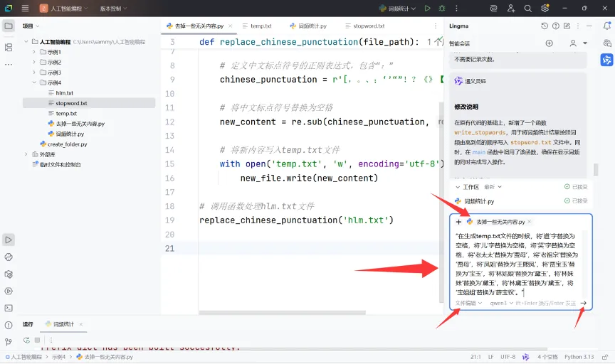The width and height of the screenshot is (615, 364).
Task: Open the 版本控制 dropdown
Action: click(113, 9)
